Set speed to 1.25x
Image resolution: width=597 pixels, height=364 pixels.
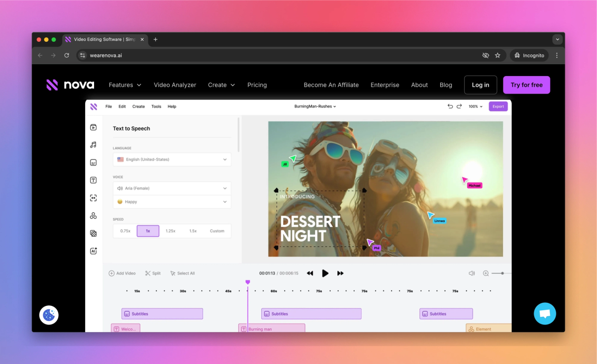[x=171, y=231]
